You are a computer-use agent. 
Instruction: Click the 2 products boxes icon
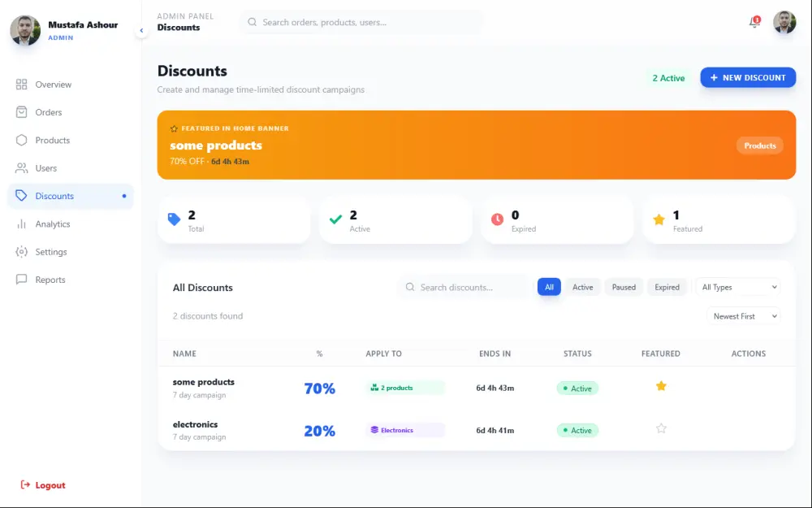pyautogui.click(x=374, y=388)
